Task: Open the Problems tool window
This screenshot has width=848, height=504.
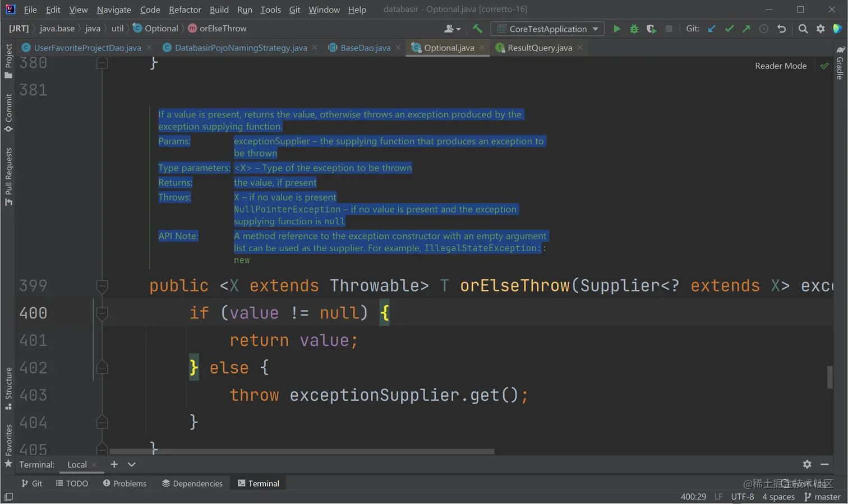Action: tap(125, 483)
